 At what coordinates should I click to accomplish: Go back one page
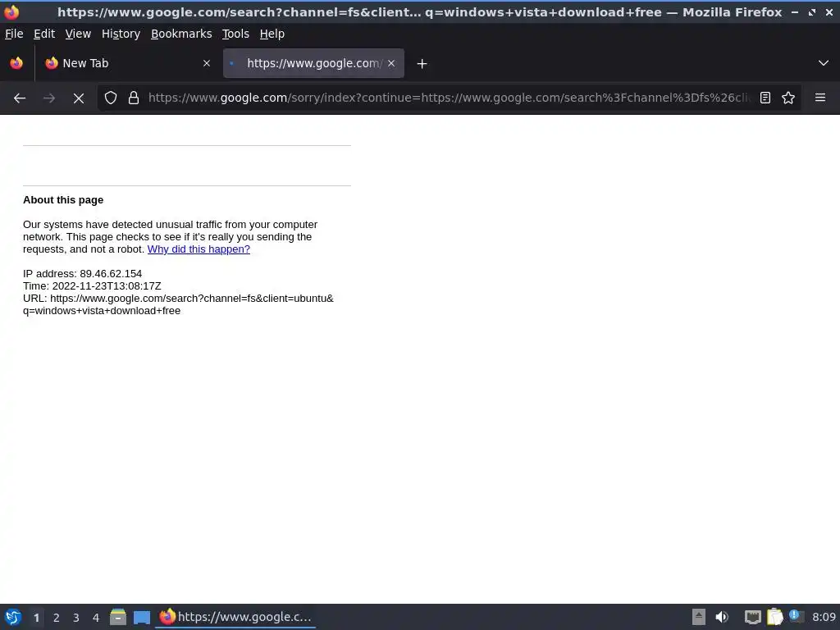pos(20,98)
